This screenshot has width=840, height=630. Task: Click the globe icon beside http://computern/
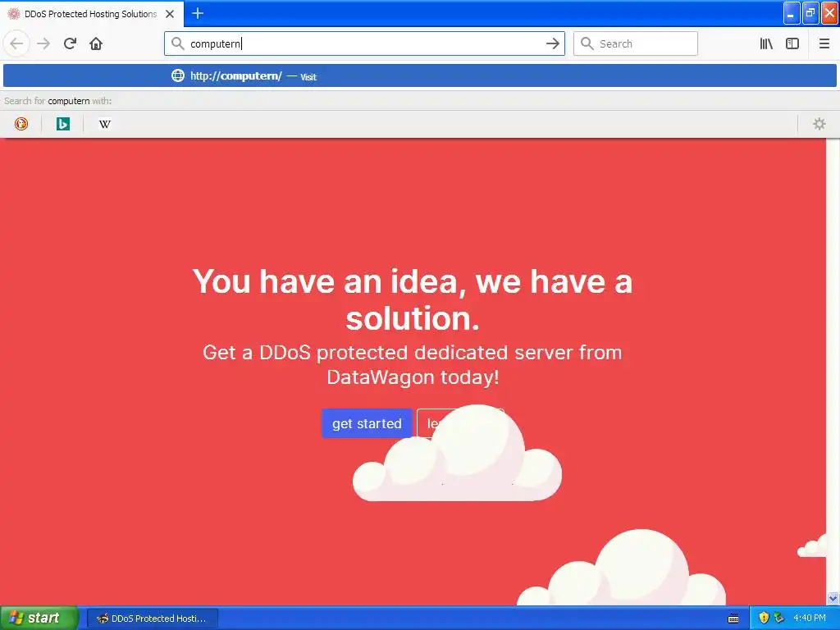(x=177, y=75)
